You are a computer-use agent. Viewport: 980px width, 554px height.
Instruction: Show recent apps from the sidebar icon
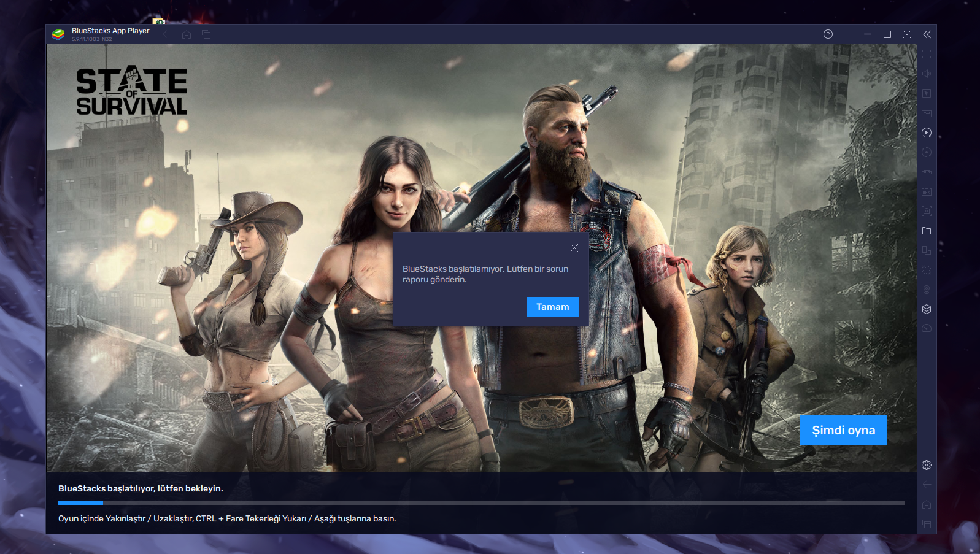click(x=927, y=524)
